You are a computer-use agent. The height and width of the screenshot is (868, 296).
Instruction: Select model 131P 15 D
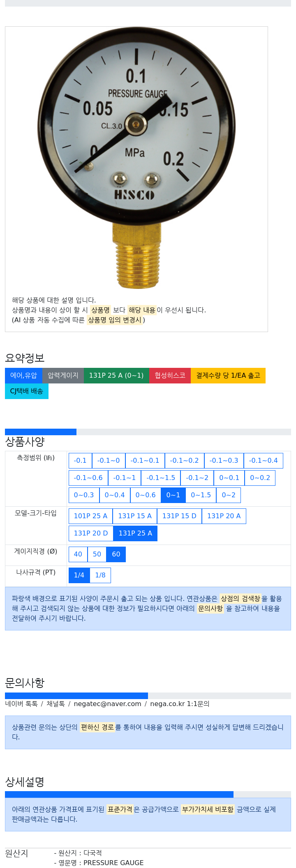click(x=179, y=516)
